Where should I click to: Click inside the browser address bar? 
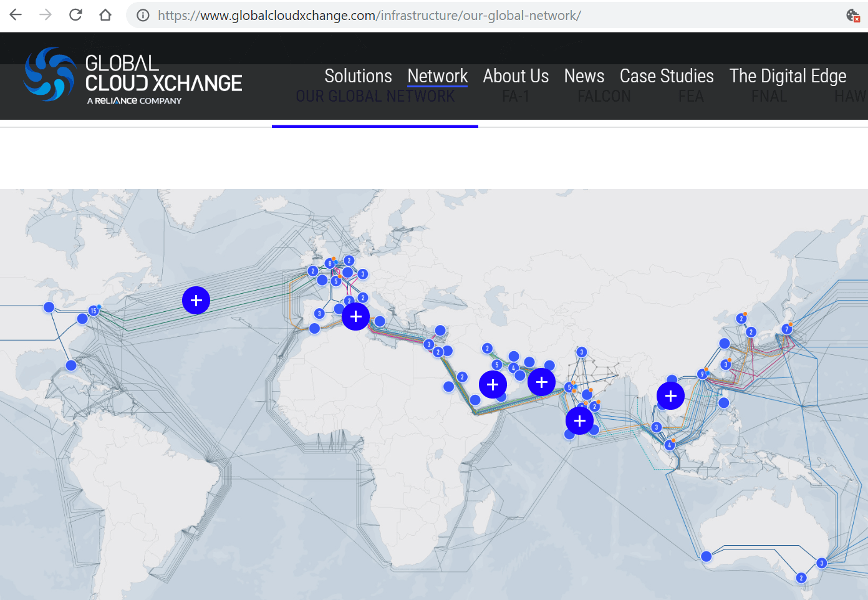(x=374, y=15)
